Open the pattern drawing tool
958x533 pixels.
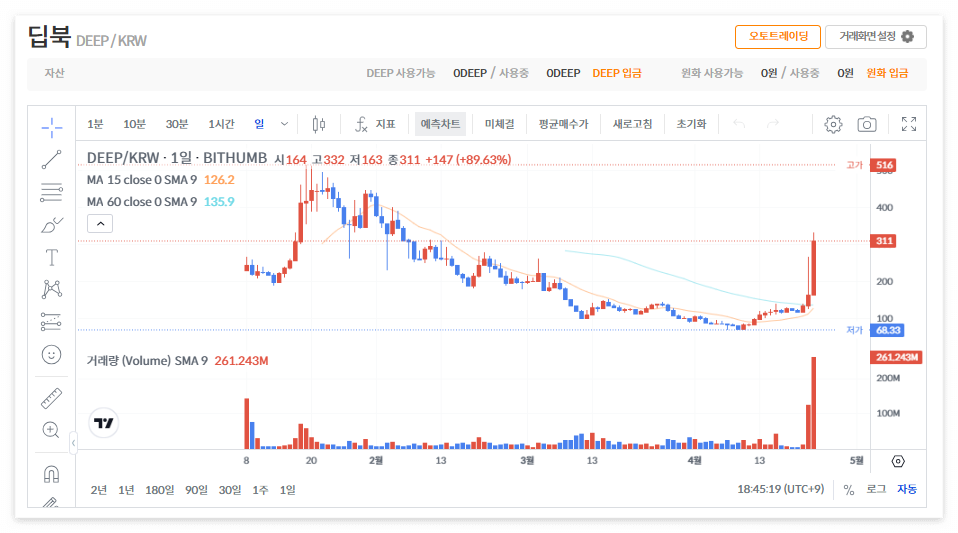52,289
